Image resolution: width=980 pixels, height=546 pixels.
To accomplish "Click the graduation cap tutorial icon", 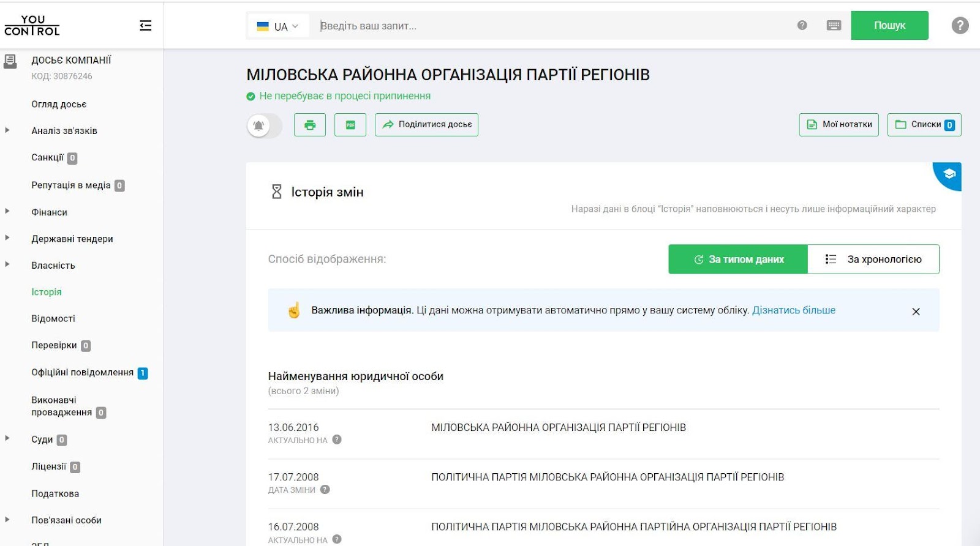I will (949, 174).
